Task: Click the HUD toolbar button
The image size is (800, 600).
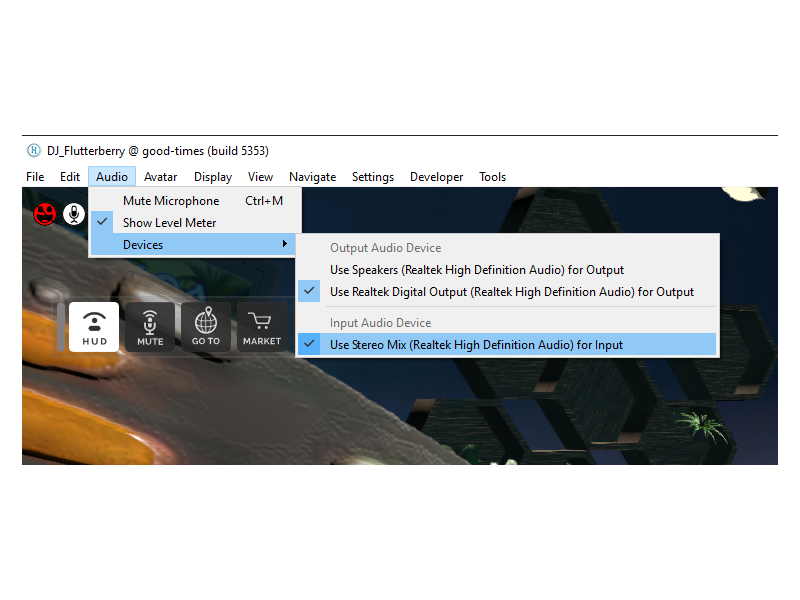Action: 94,327
